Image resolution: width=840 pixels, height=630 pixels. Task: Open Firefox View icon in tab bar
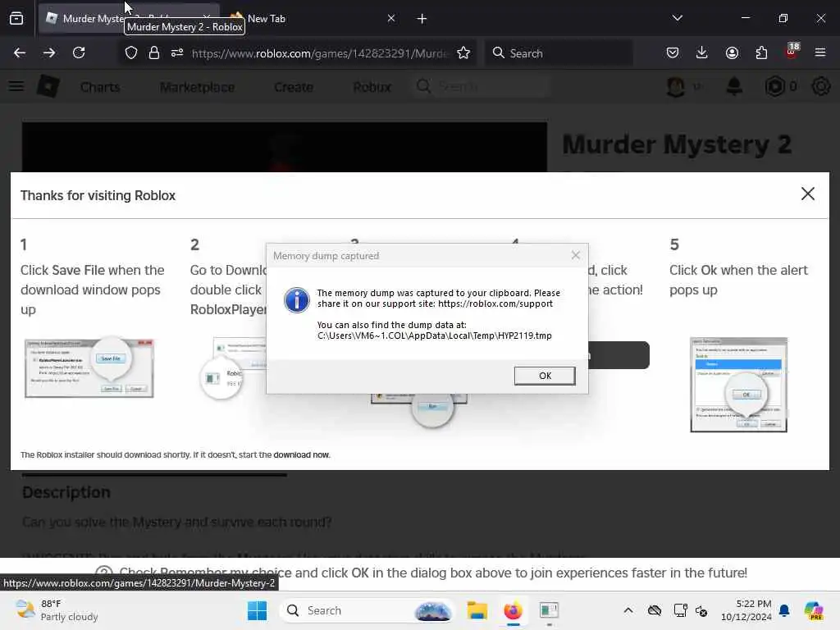coord(16,19)
